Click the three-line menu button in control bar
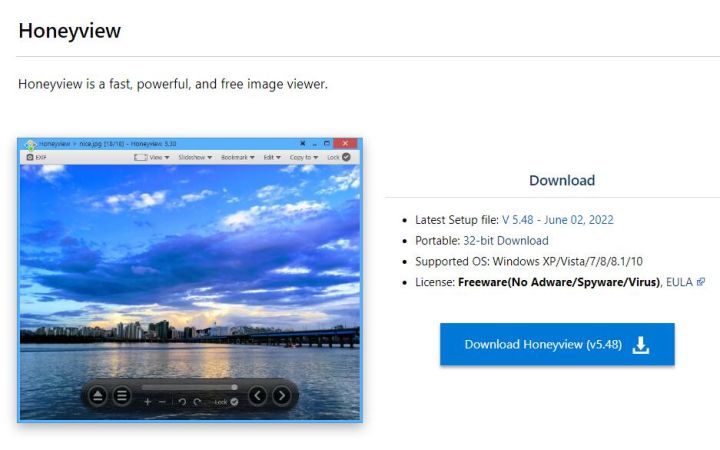The width and height of the screenshot is (720, 450). coord(122,395)
